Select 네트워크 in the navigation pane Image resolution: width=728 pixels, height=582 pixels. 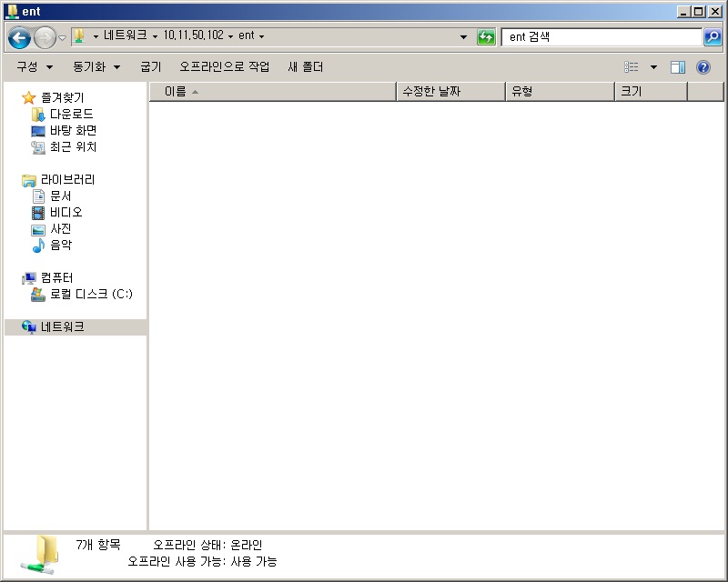click(x=62, y=327)
